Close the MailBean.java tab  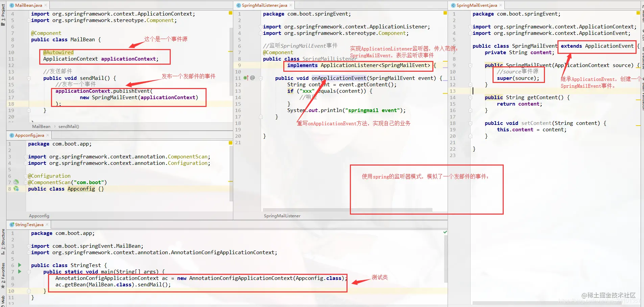46,5
